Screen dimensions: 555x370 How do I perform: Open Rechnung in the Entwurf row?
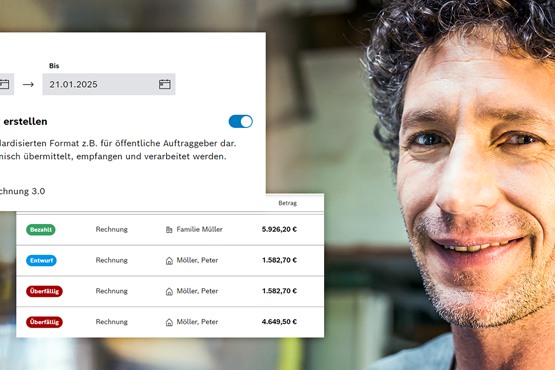(111, 260)
